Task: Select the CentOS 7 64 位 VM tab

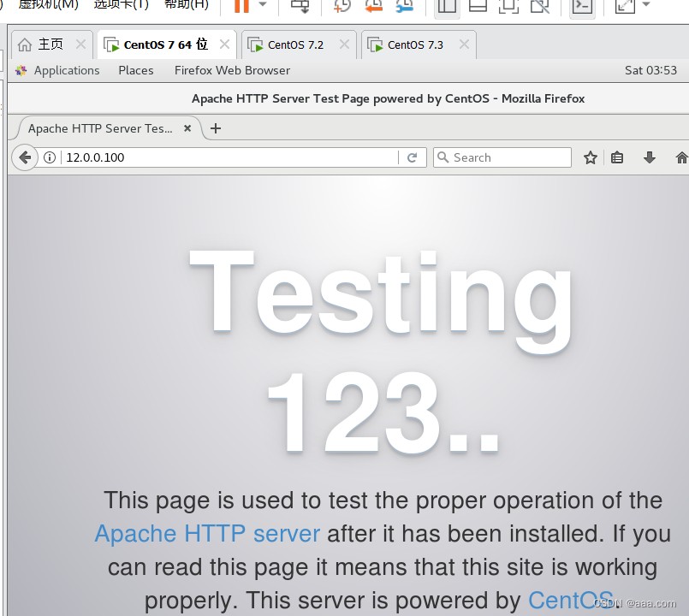Action: [166, 44]
